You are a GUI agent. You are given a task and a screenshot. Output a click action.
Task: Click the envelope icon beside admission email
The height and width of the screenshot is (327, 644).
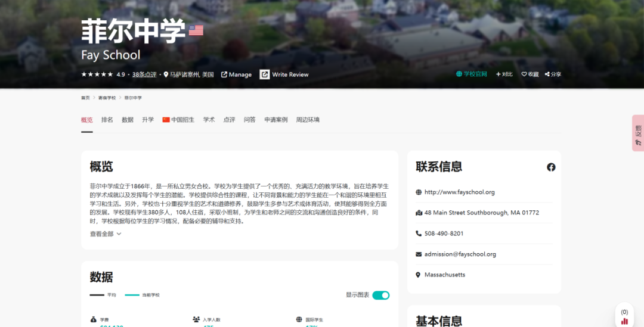pyautogui.click(x=419, y=254)
